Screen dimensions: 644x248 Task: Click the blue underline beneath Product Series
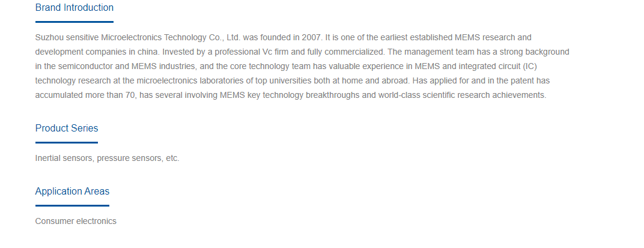click(x=67, y=142)
